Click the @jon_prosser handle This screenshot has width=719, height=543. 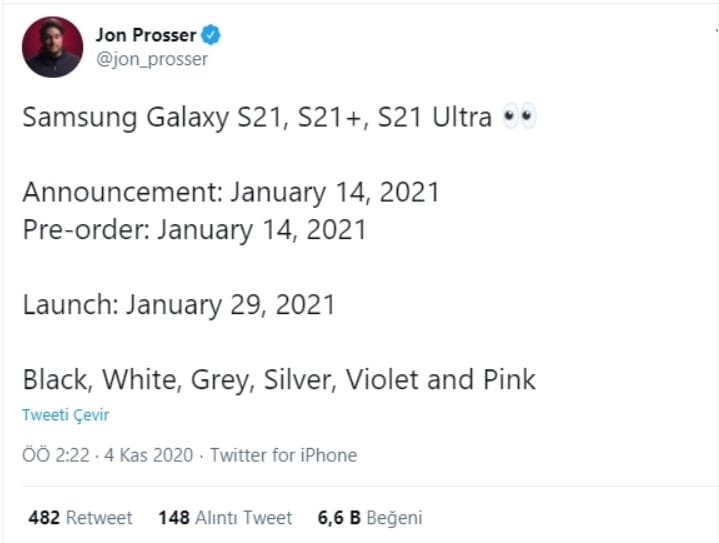pyautogui.click(x=151, y=59)
